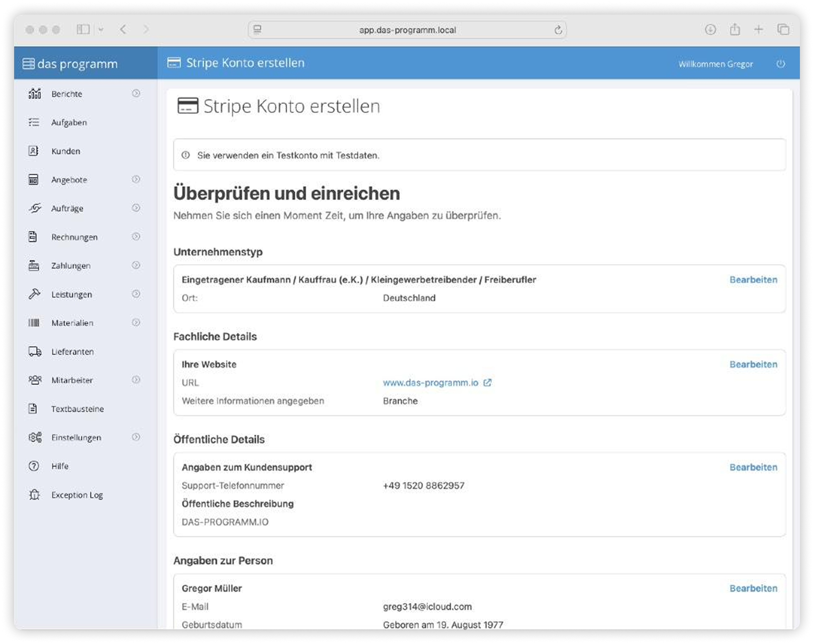The image size is (814, 644).
Task: Open the Aufgaben menu item
Action: click(69, 122)
